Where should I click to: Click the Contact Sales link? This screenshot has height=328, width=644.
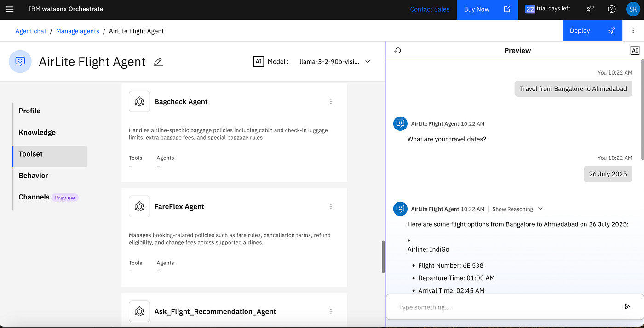pos(430,9)
